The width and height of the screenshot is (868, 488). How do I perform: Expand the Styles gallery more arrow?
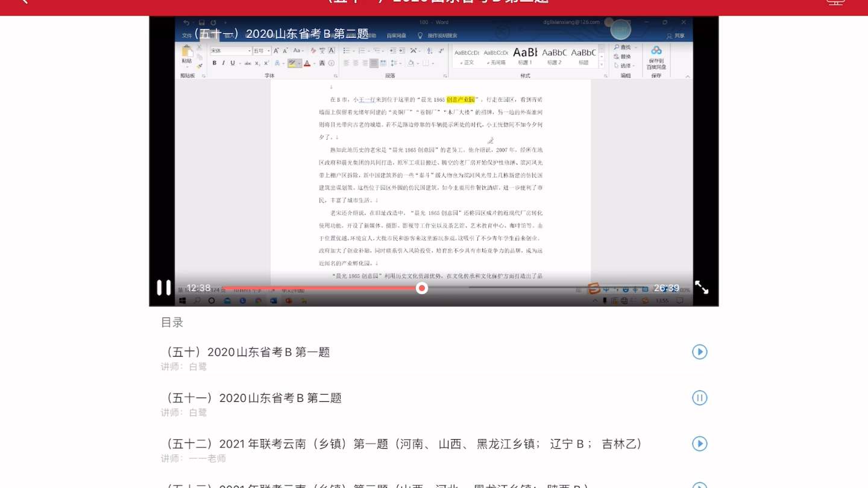tap(602, 64)
